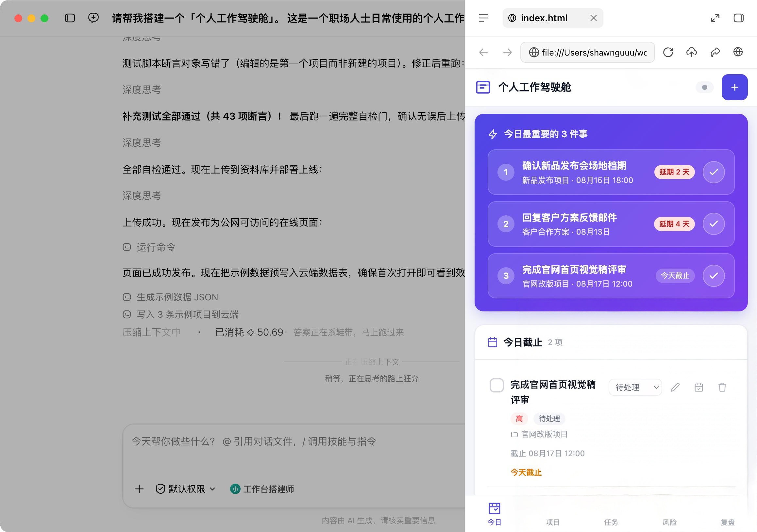Click 今日最重要的 3 件事 heading

tap(546, 134)
